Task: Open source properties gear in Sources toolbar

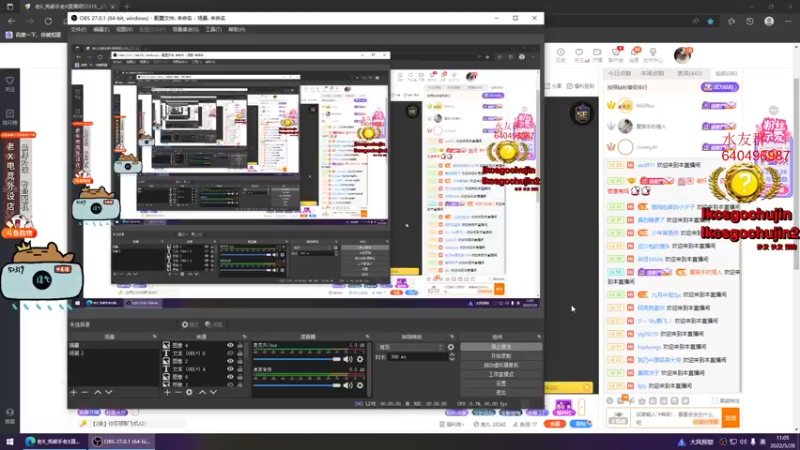Action: pos(189,392)
